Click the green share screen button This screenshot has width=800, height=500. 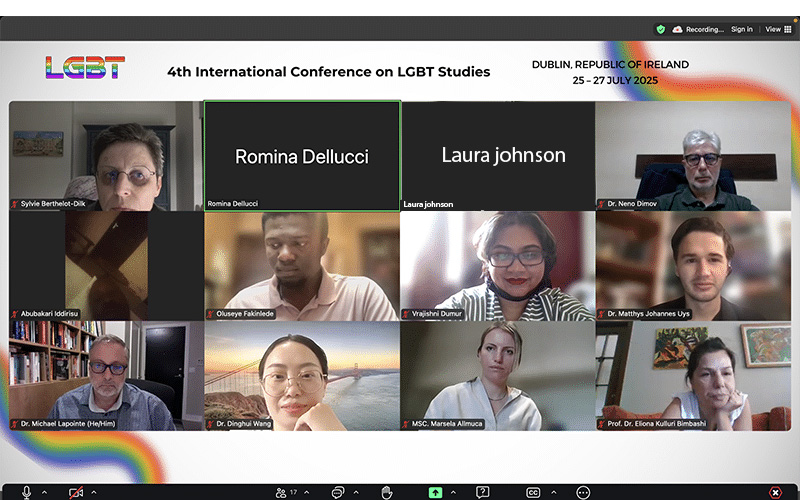click(435, 492)
